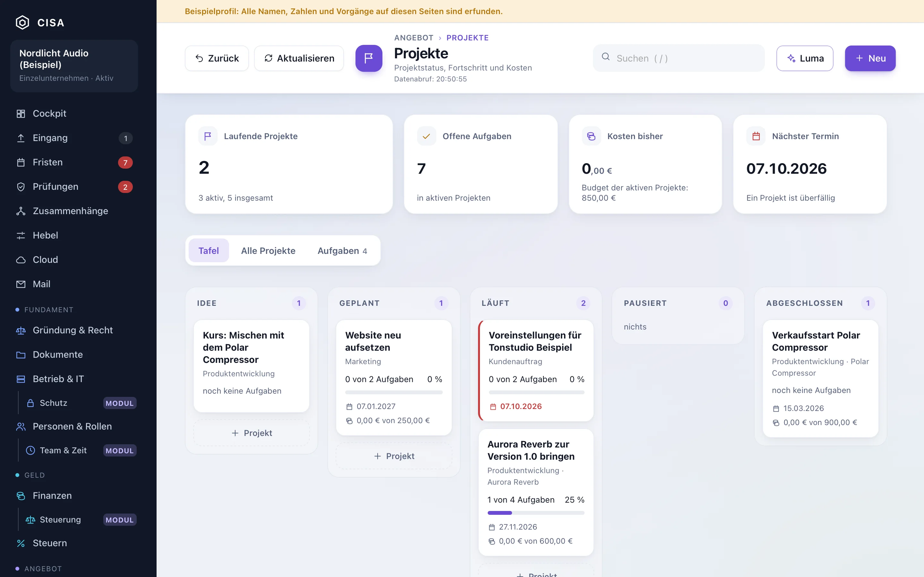Focus the Suchen search field
Screen dimensions: 924x577
679,58
